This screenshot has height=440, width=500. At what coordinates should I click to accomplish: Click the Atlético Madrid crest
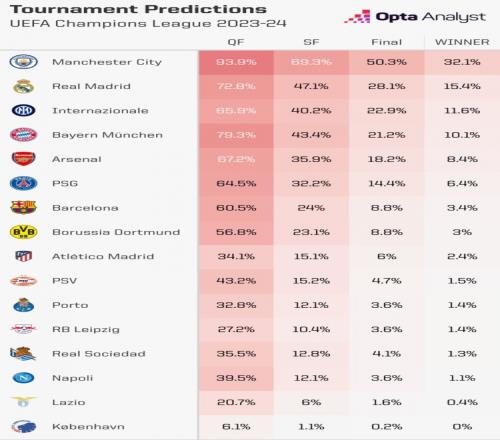click(x=23, y=256)
